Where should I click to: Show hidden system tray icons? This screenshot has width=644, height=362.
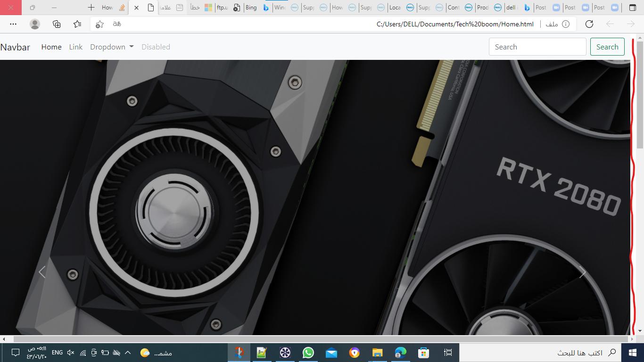click(x=127, y=353)
